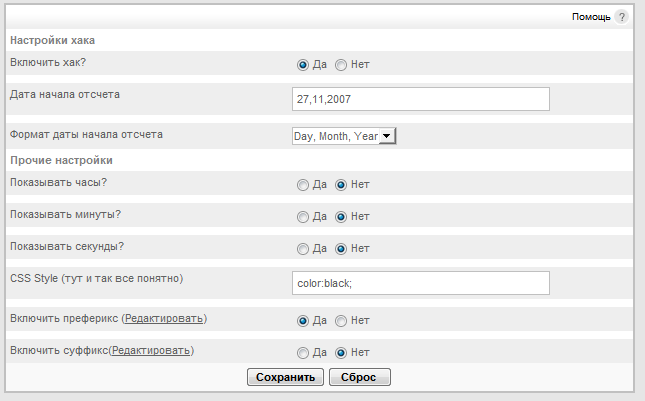Screen dimensions: 645x401
Task: Select Да for Включить суффикс
Action: (x=303, y=353)
